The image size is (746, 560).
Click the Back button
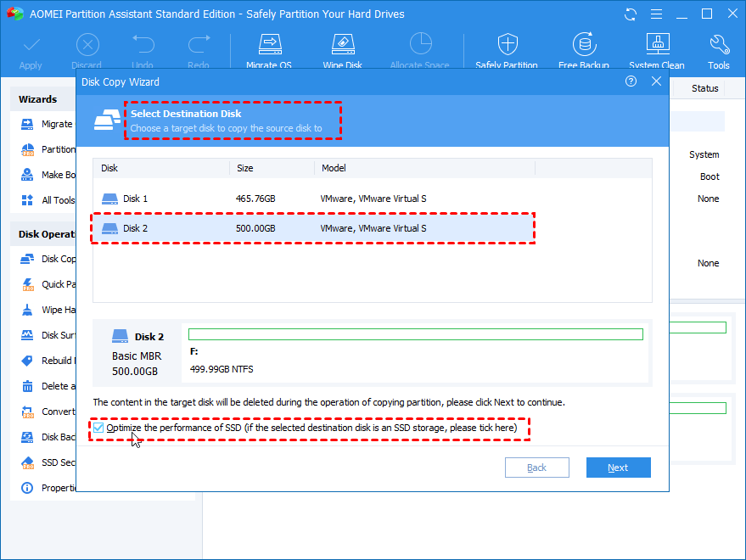click(536, 468)
